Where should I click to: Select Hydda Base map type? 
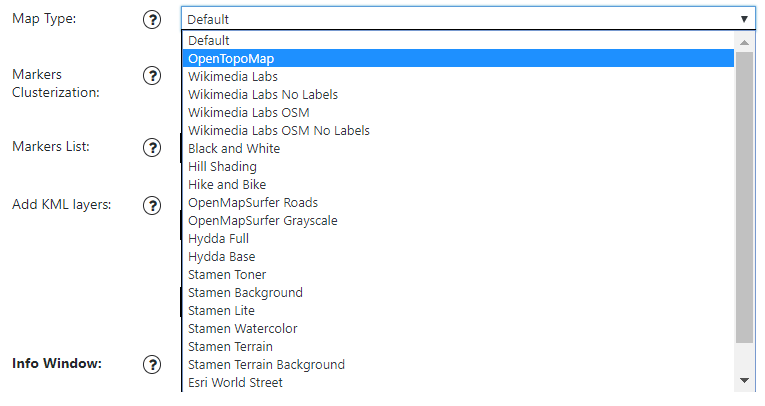coord(458,257)
